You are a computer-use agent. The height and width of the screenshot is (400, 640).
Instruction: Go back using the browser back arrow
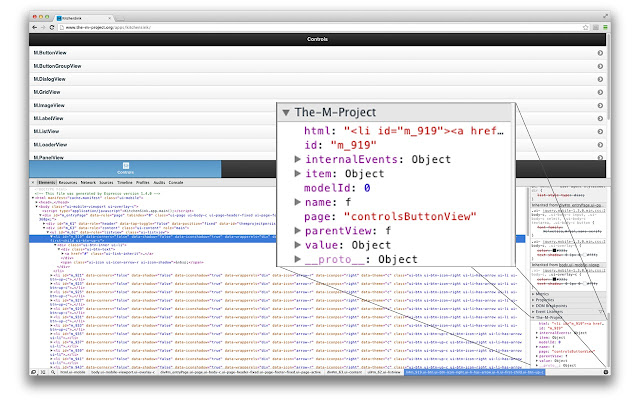(35, 27)
